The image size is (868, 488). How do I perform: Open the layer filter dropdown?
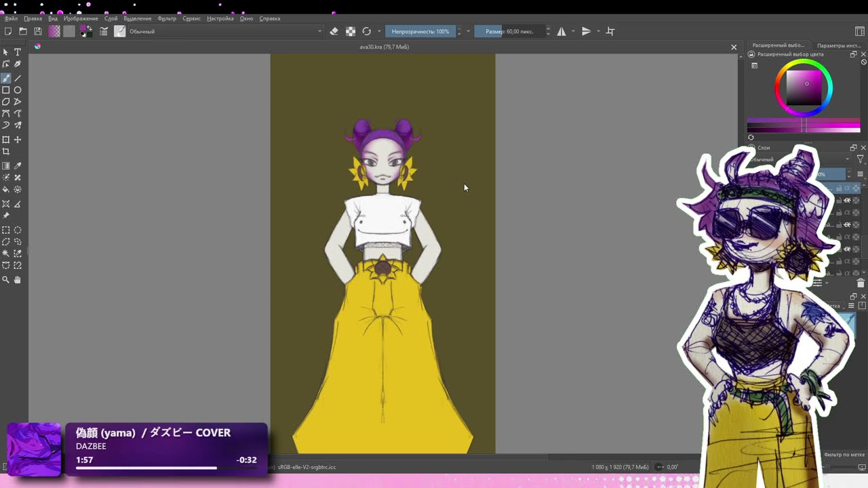click(861, 159)
